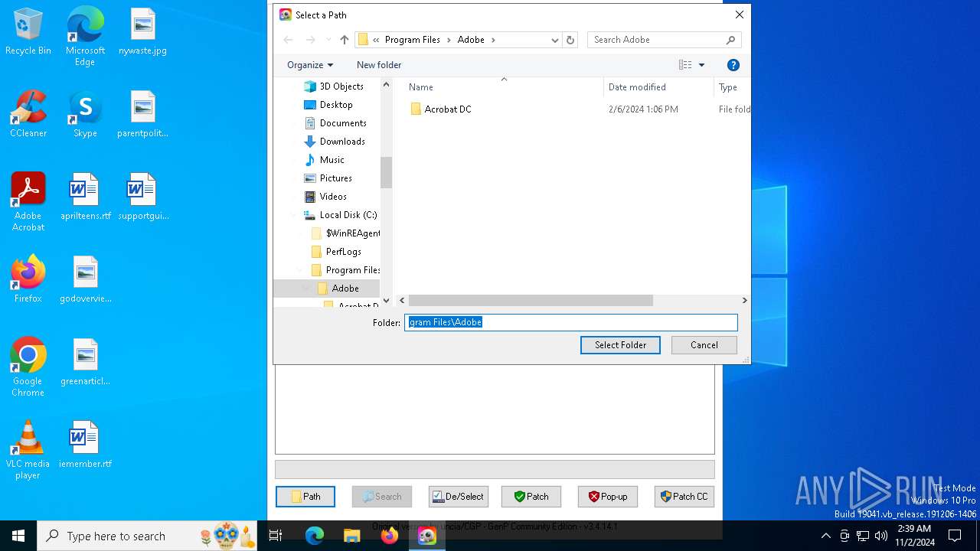Open the view options dropdown arrow

point(701,65)
